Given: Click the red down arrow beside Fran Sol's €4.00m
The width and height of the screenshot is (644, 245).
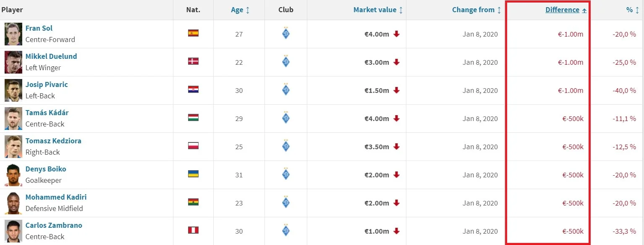Looking at the screenshot, I should 397,34.
